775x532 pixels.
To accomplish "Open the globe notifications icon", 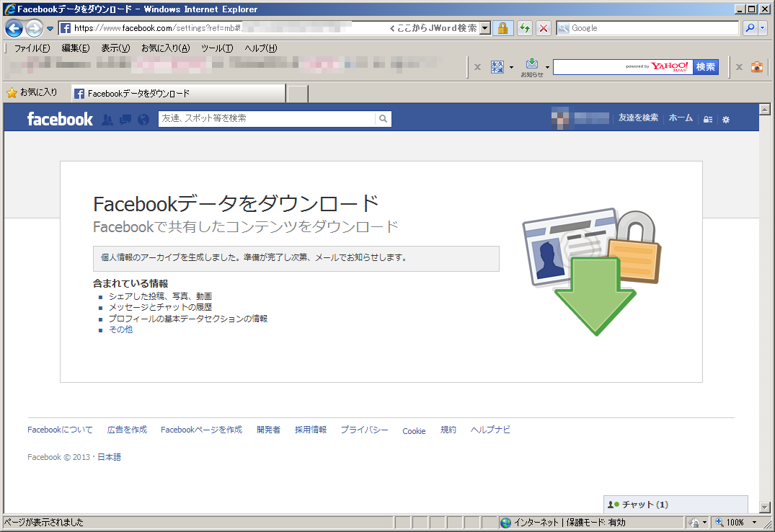I will click(143, 119).
